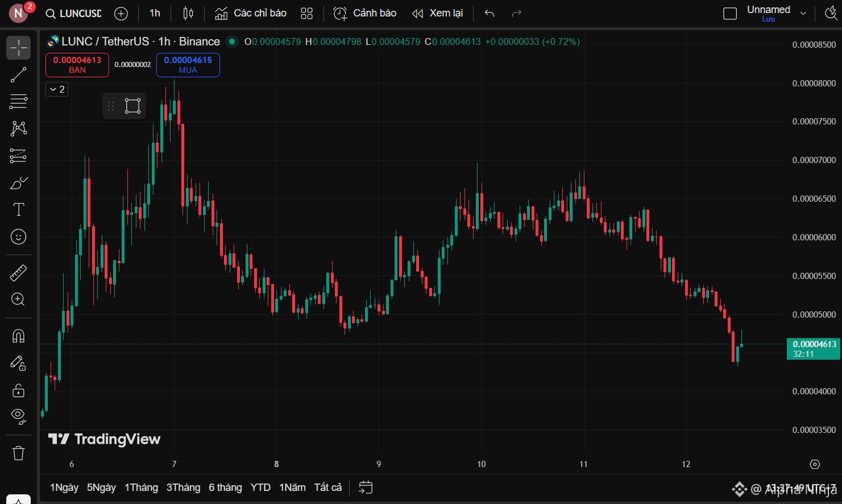Change the candlestick chart style
The image size is (842, 504).
(188, 14)
